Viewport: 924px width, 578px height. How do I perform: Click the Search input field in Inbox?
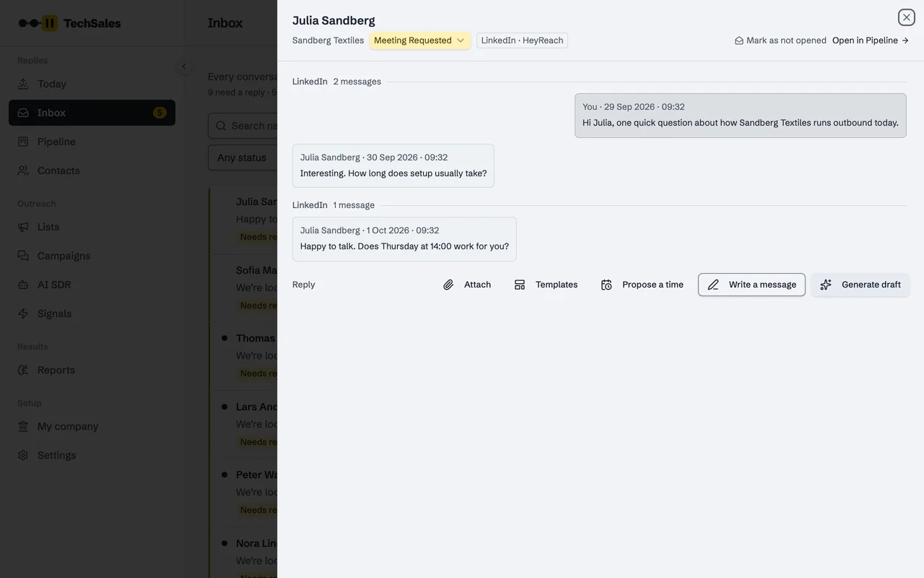pos(243,126)
